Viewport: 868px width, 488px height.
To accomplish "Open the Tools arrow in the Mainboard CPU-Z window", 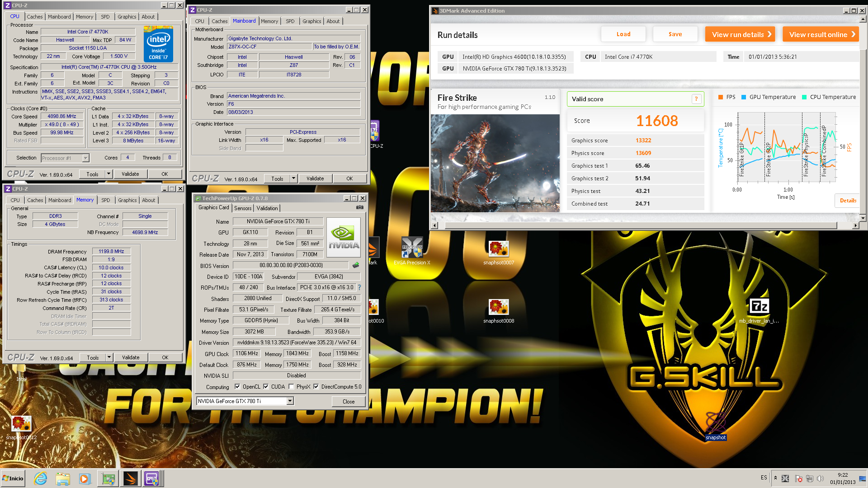I will (293, 179).
